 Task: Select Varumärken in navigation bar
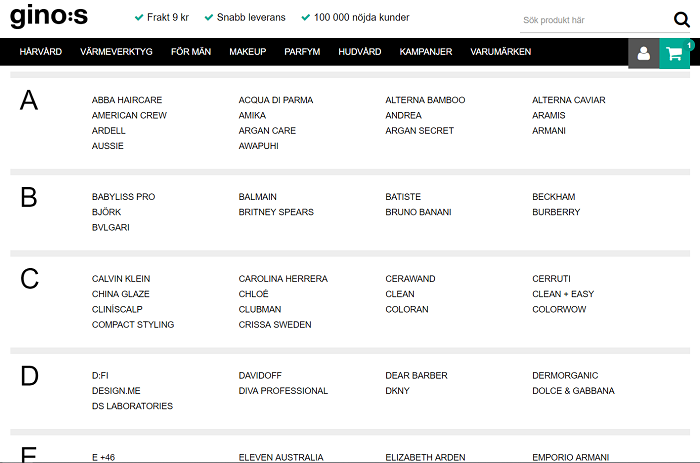(x=500, y=52)
